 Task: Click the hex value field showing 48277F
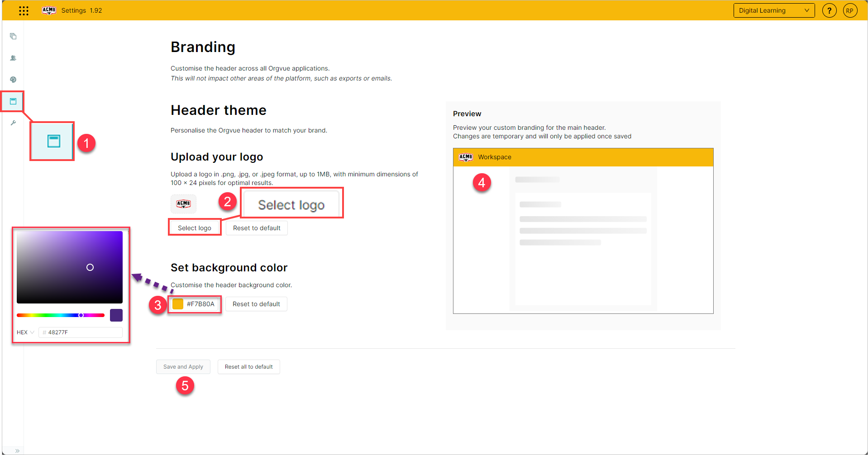(x=81, y=332)
